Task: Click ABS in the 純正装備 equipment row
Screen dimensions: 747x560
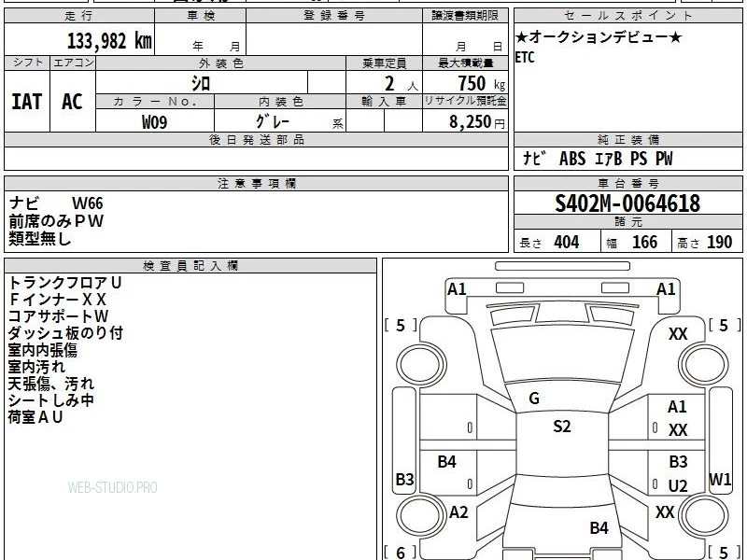Action: [572, 159]
